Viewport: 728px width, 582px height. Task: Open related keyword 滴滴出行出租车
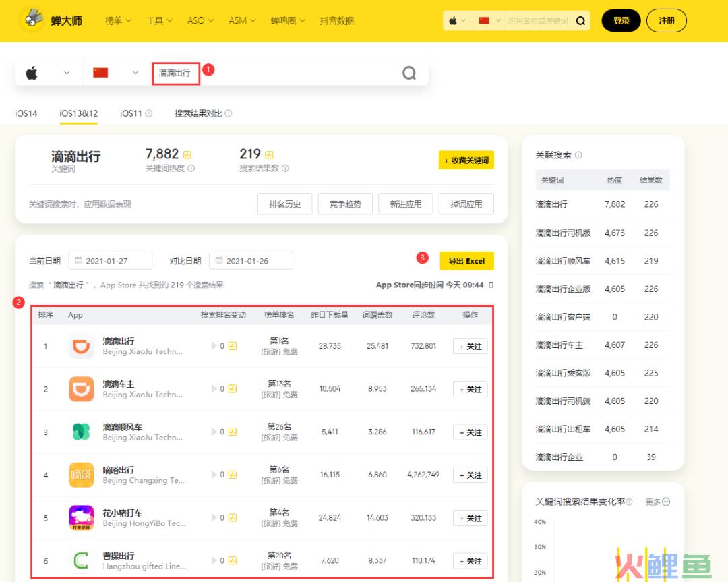[563, 429]
